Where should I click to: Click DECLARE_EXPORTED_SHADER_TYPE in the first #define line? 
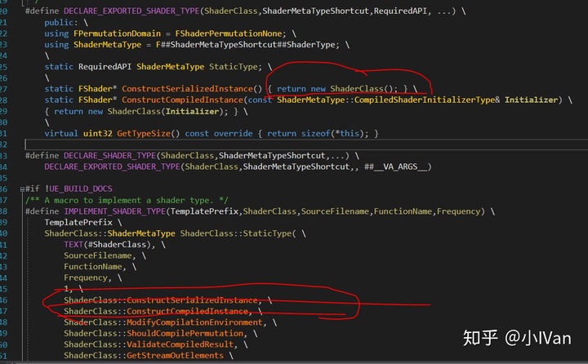point(131,11)
